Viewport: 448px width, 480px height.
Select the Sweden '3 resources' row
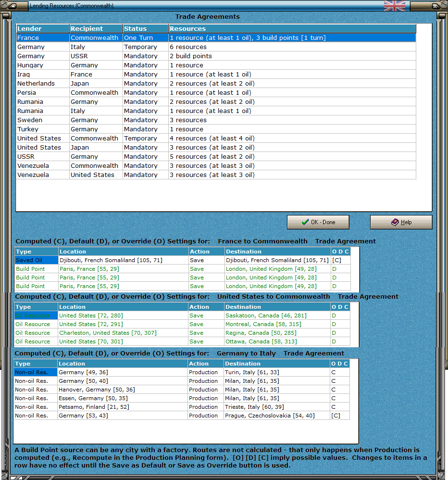tap(216, 120)
